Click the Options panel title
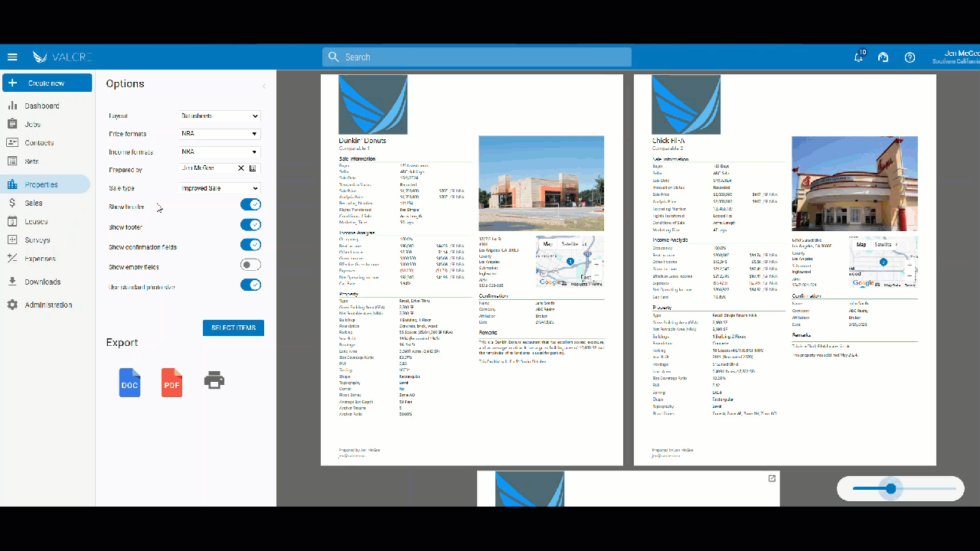The height and width of the screenshot is (551, 980). click(x=126, y=84)
